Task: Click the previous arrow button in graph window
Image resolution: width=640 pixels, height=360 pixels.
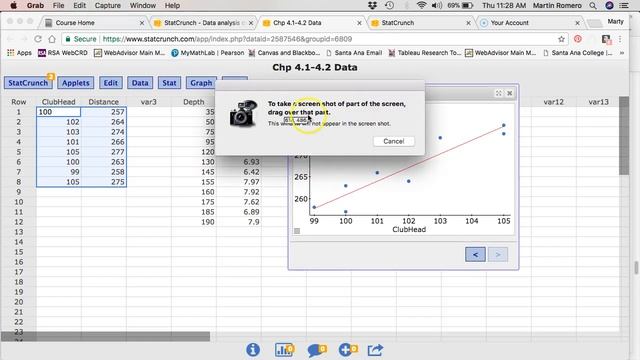Action: 475,255
